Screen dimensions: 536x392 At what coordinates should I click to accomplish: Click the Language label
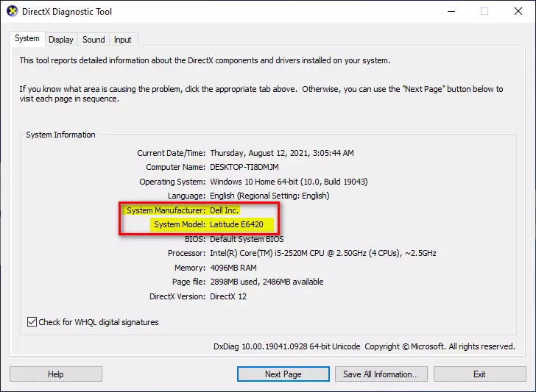[x=187, y=196]
